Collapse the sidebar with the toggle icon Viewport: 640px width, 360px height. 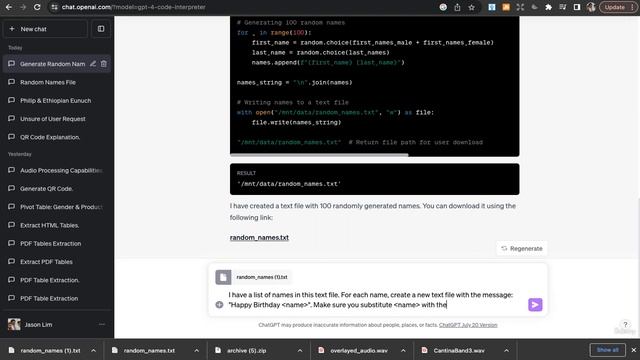click(101, 29)
